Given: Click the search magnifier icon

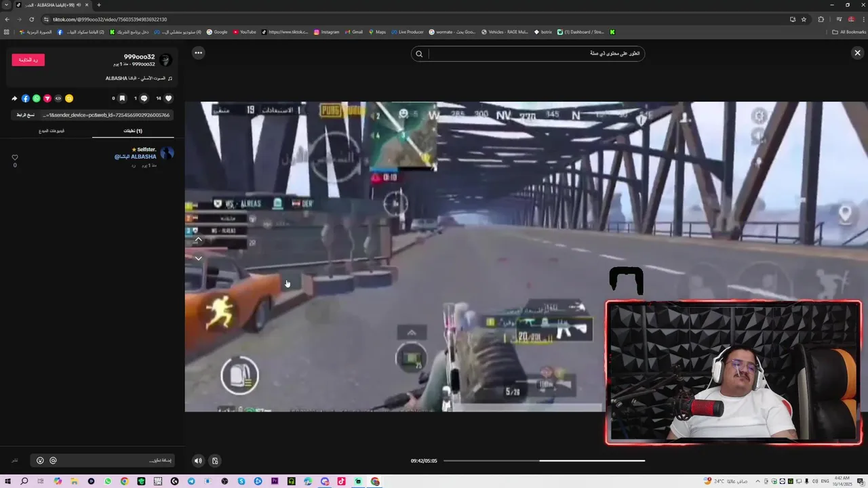Looking at the screenshot, I should click(x=419, y=54).
